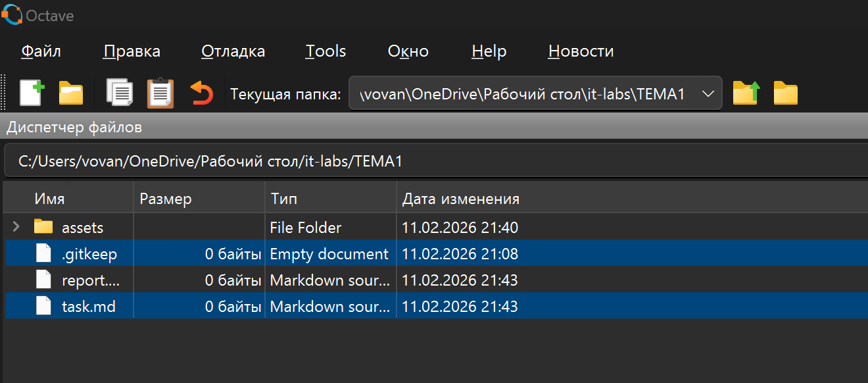Click the Octave logo icon
868x383 pixels.
11,15
